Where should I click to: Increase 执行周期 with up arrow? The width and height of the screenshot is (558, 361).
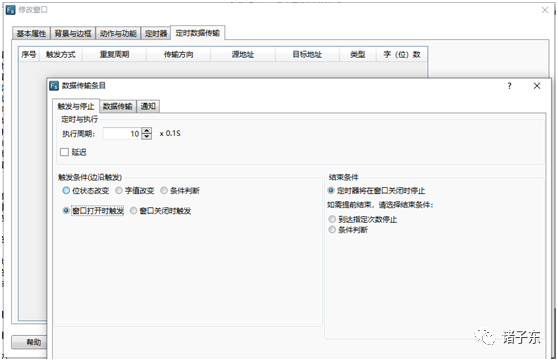[x=147, y=131]
